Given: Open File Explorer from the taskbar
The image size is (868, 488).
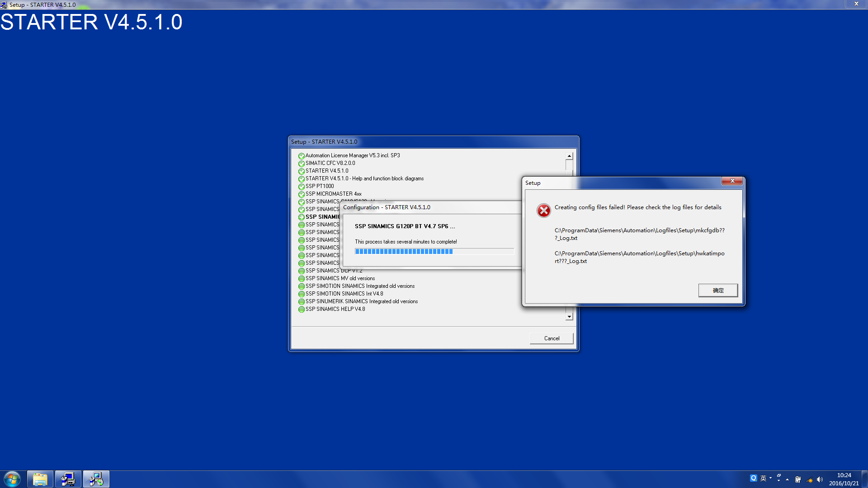Looking at the screenshot, I should (40, 479).
